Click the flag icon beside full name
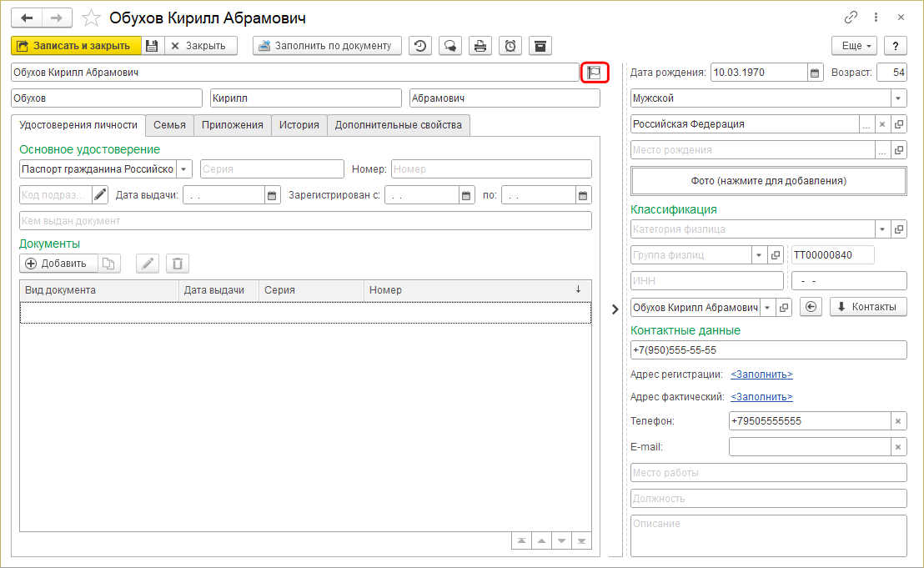Image resolution: width=924 pixels, height=568 pixels. (594, 73)
